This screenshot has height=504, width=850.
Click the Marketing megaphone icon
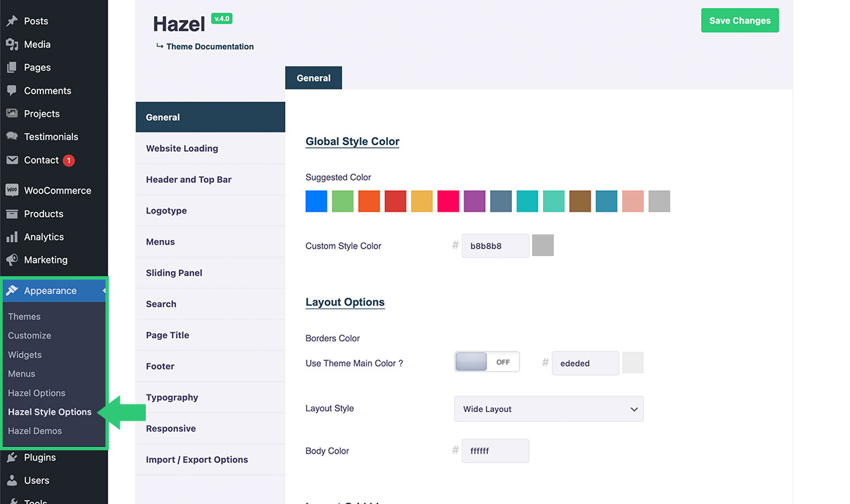12,260
